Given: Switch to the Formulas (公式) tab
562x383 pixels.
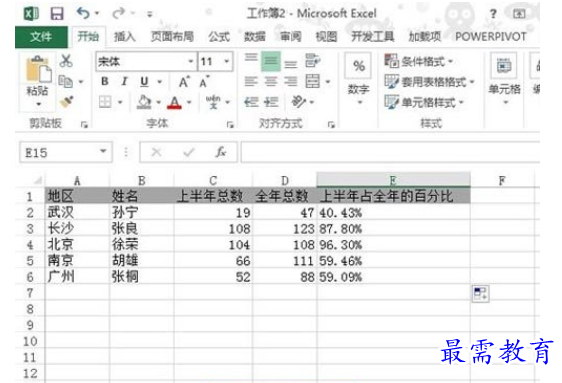Looking at the screenshot, I should (219, 37).
